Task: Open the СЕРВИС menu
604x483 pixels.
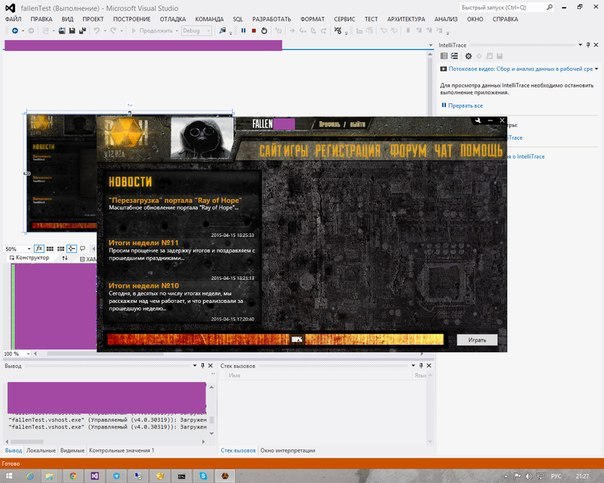Action: click(344, 19)
